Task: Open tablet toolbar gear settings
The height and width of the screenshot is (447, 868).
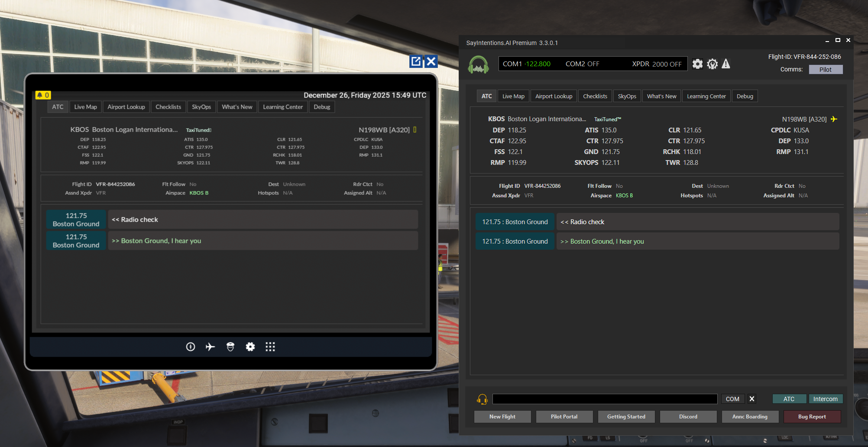Action: pyautogui.click(x=250, y=347)
